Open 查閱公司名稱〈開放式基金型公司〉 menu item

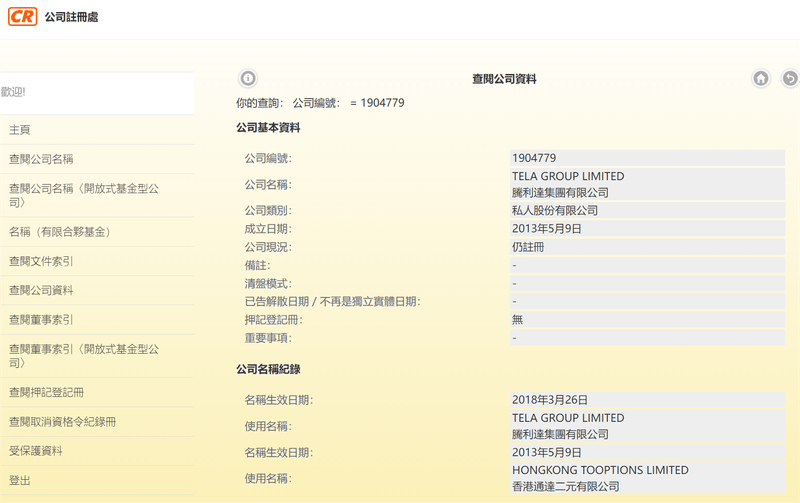(84, 195)
